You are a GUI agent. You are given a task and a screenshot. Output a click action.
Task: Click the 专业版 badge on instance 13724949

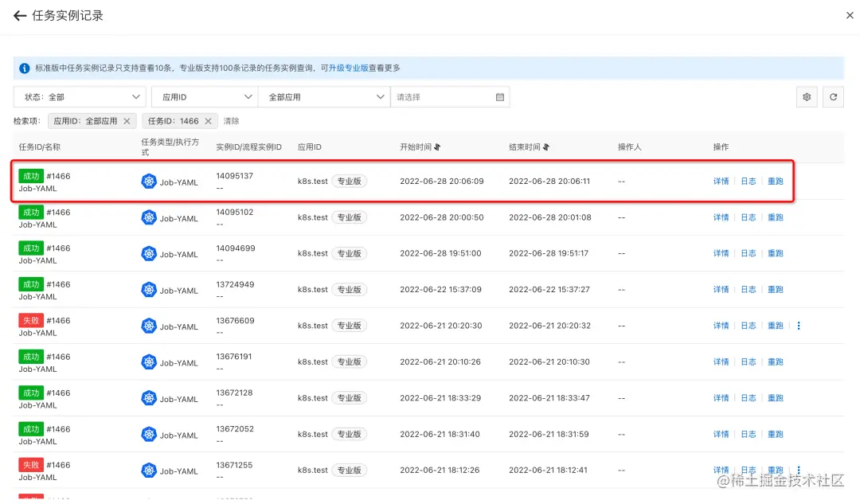[x=349, y=290]
